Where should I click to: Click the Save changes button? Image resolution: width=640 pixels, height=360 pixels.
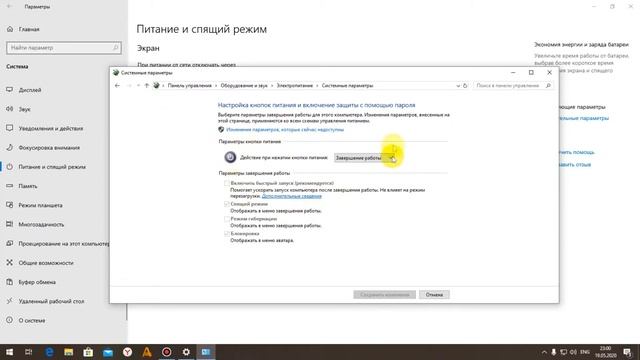point(384,294)
